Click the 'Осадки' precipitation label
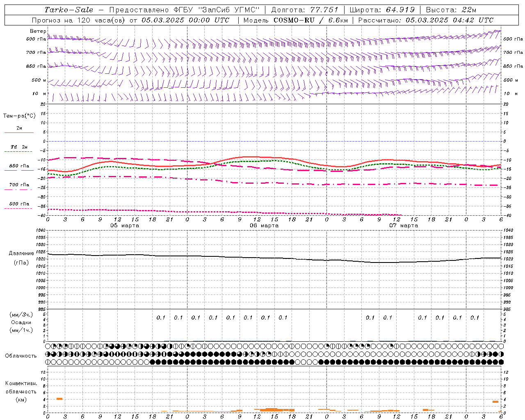 pos(21,322)
